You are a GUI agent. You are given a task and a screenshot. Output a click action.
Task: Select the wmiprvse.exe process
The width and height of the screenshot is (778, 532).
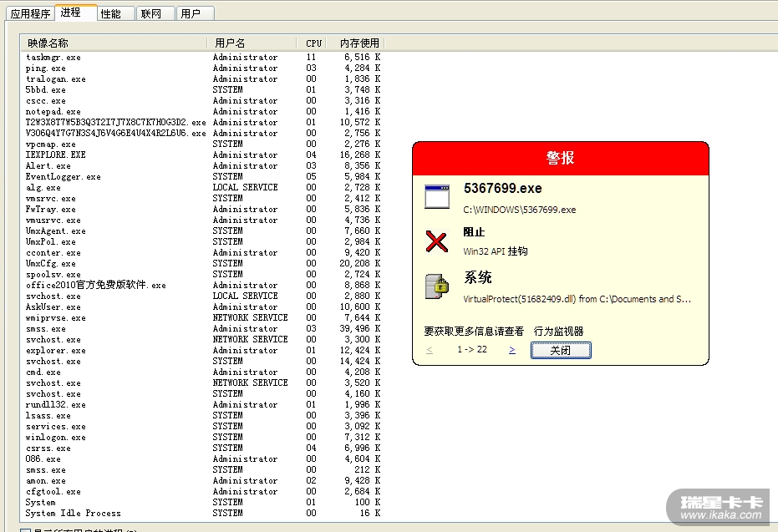click(202, 318)
